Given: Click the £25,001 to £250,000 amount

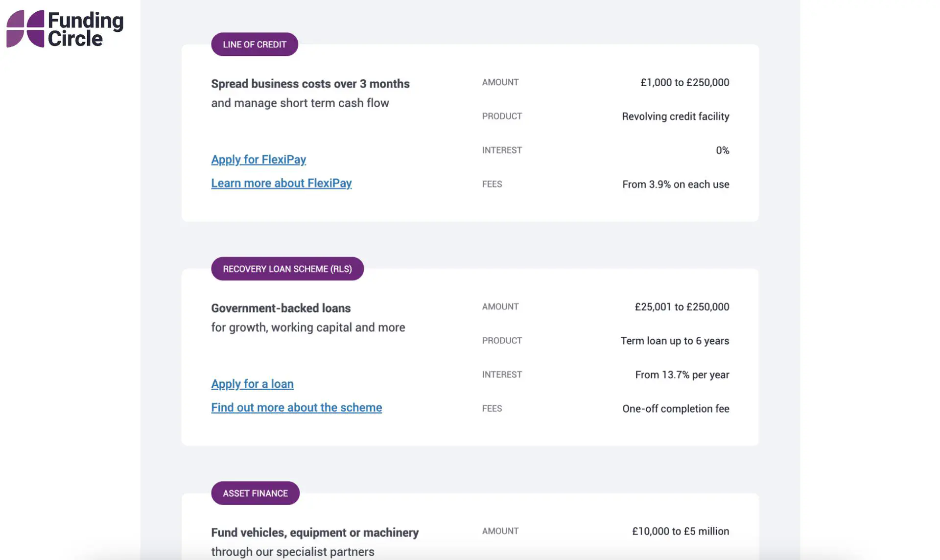Looking at the screenshot, I should coord(681,307).
